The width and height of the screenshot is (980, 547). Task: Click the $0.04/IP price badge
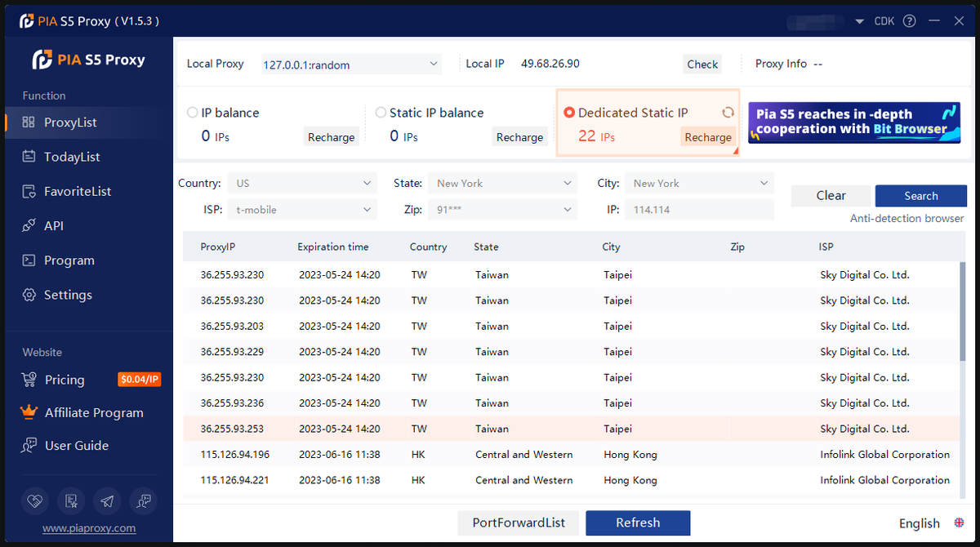pos(140,380)
